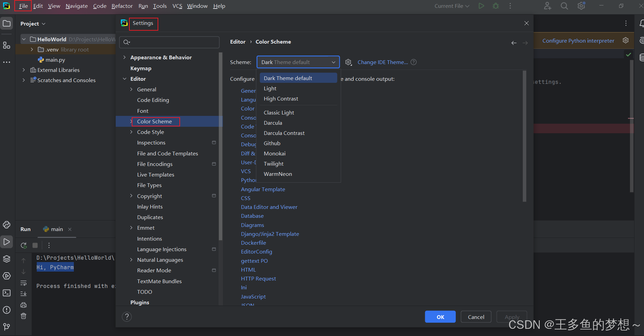This screenshot has height=336, width=644.
Task: Open Settings dialog help button
Action: click(127, 317)
